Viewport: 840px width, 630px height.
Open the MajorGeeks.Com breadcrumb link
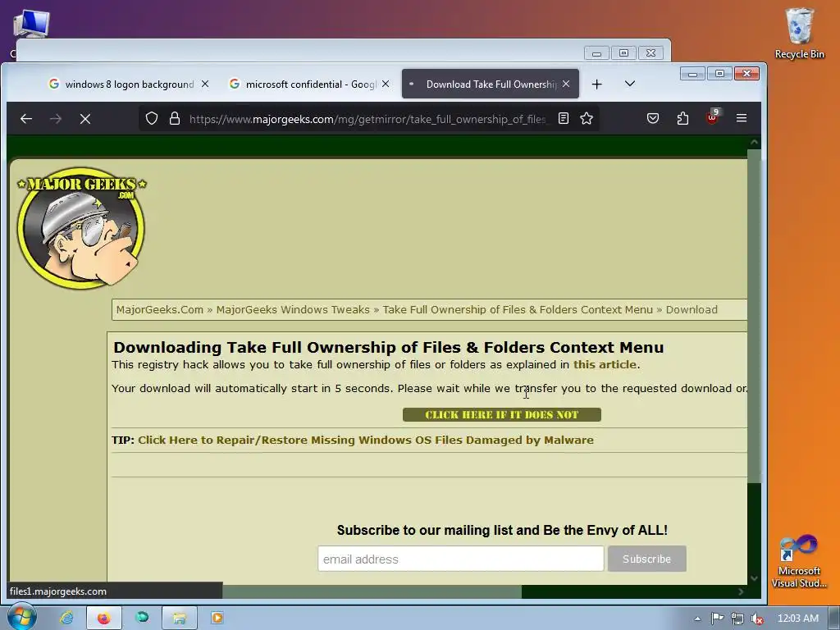pos(160,309)
